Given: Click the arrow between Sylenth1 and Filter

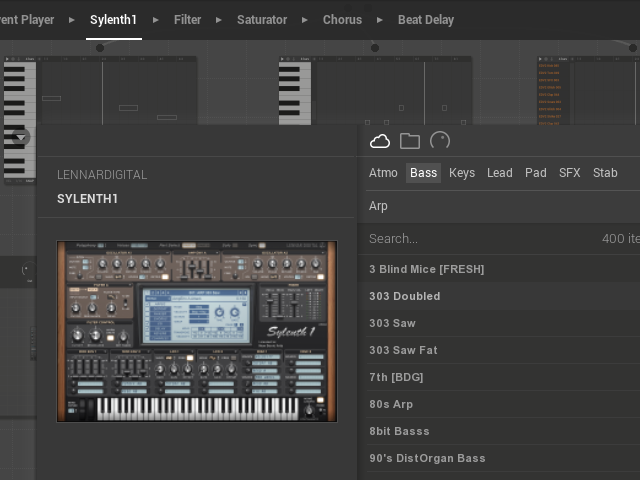Looking at the screenshot, I should point(156,20).
